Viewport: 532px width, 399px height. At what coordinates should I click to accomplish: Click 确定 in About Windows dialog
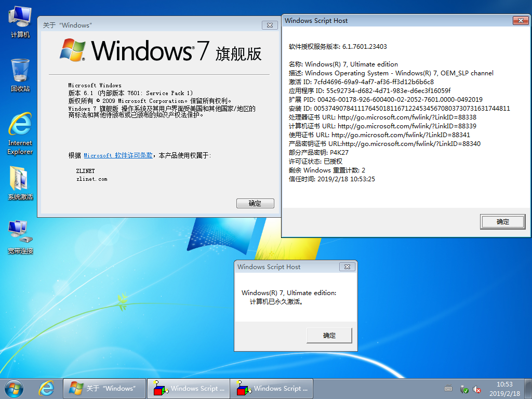(x=255, y=203)
